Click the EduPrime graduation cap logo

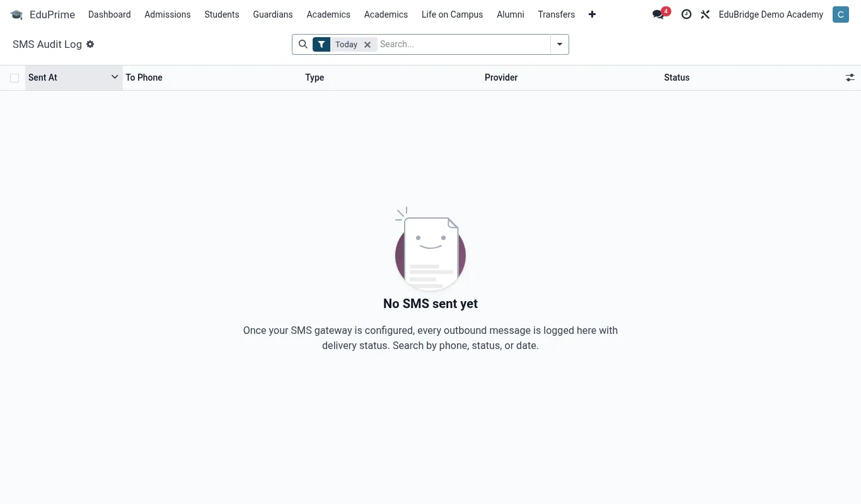16,14
